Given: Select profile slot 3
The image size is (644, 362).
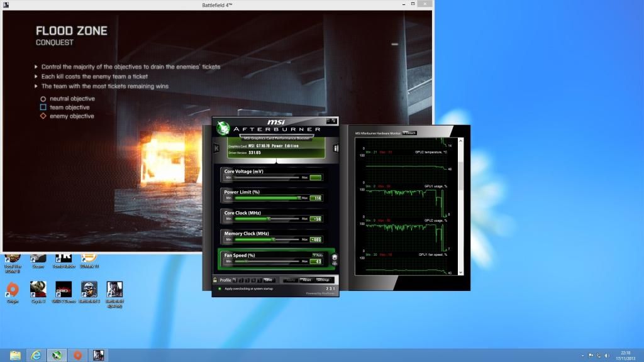Looking at the screenshot, I should [247, 280].
